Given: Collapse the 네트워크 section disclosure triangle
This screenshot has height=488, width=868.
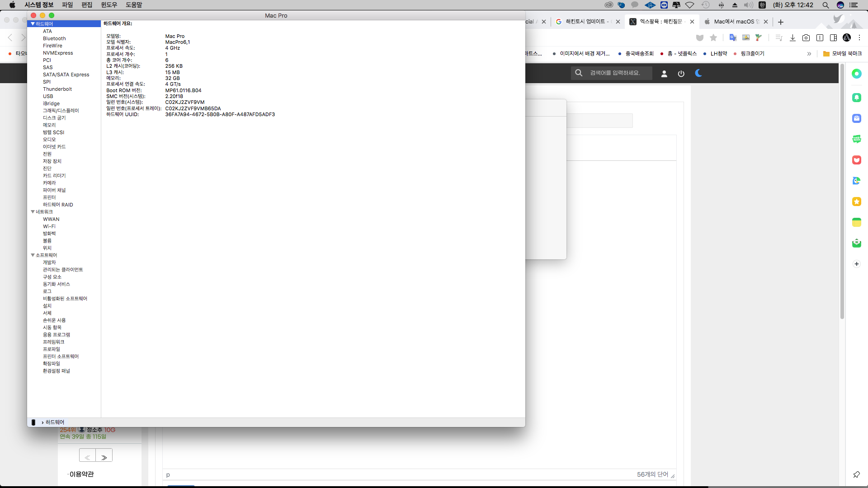Looking at the screenshot, I should pyautogui.click(x=33, y=212).
